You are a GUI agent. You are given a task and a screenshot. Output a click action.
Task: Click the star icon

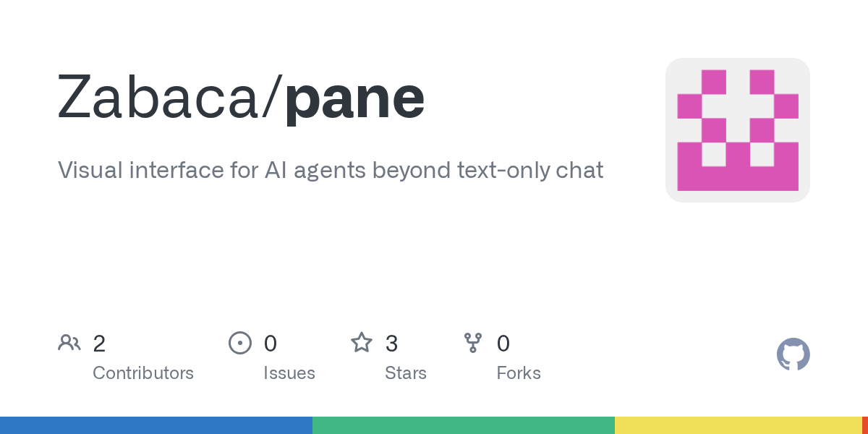(362, 343)
